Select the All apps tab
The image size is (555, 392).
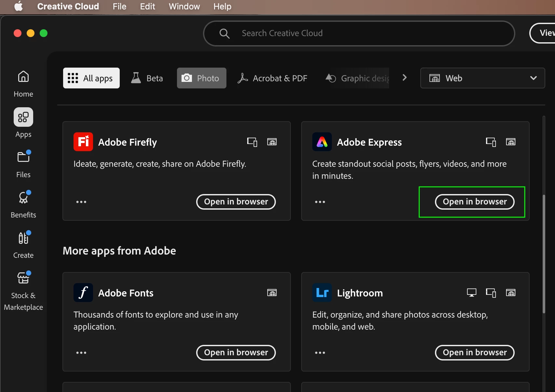coord(91,78)
